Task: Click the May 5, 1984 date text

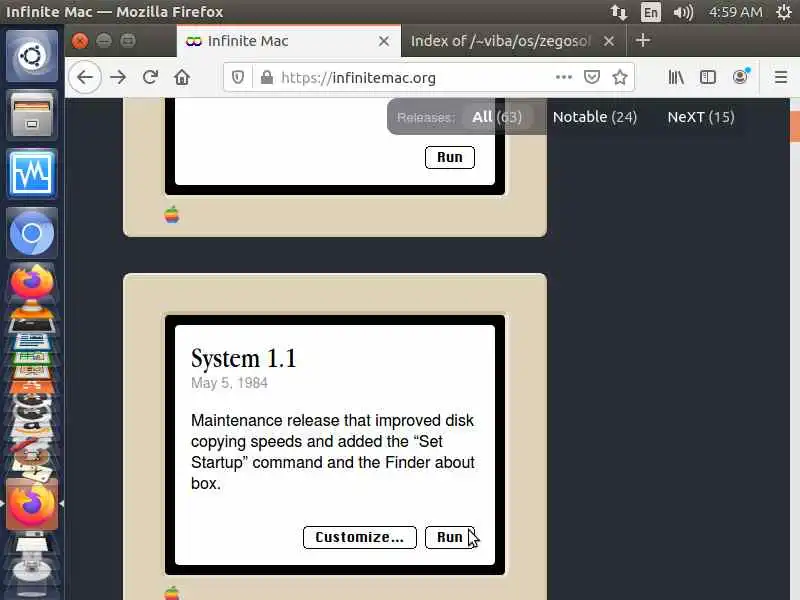Action: pyautogui.click(x=229, y=383)
